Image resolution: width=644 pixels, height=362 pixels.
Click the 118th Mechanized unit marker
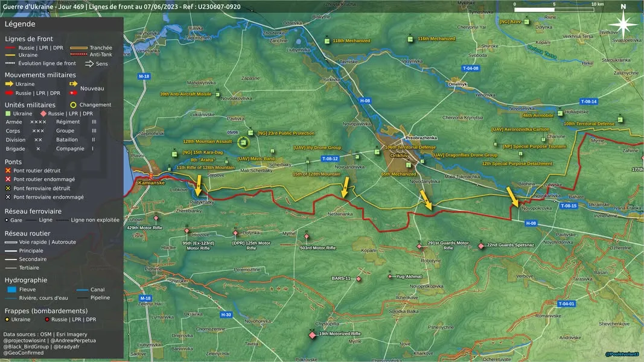click(327, 41)
